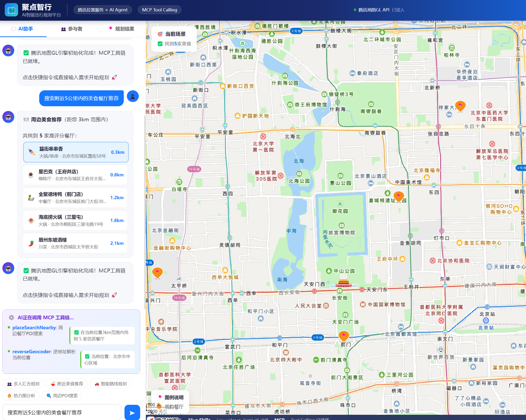Click orange restaurant marker near 太平桥
This screenshot has height=420, width=526.
[157, 272]
